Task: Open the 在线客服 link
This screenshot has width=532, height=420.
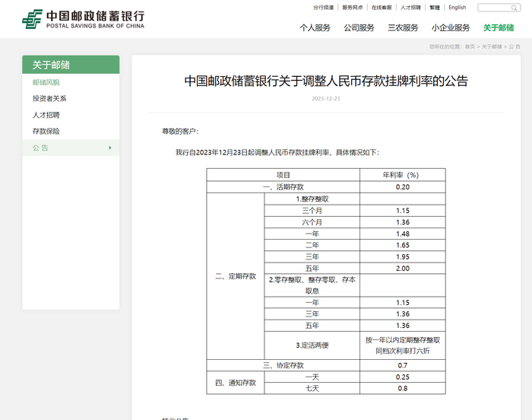Action: point(382,8)
